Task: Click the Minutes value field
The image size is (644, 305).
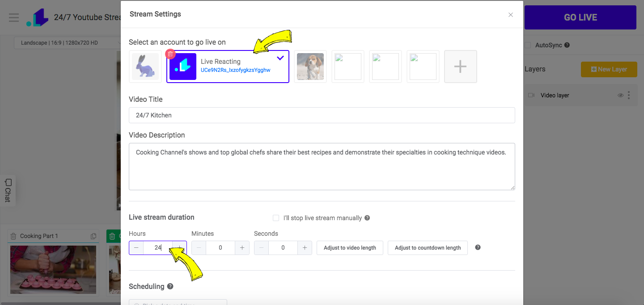Action: coord(220,248)
